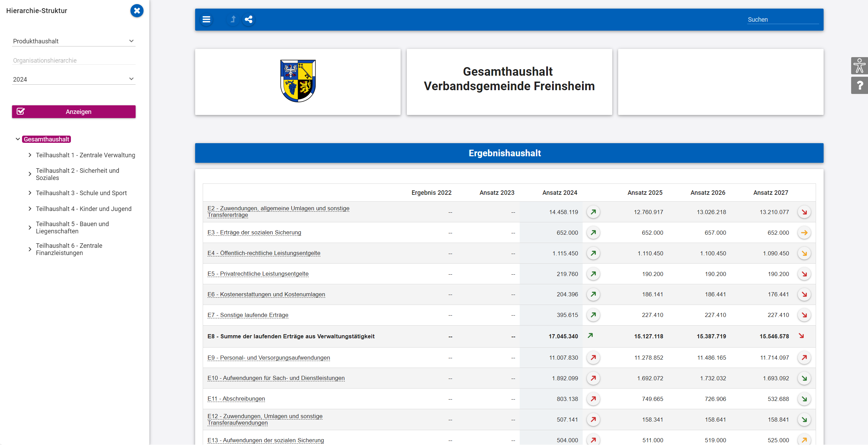Click the up-level arrow icon in toolbar
Screen dimensions: 868x445
(x=233, y=20)
